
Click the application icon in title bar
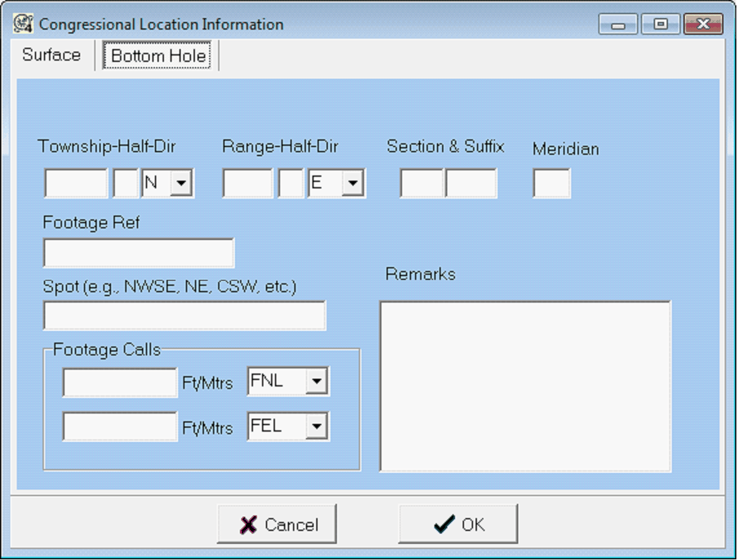23,25
